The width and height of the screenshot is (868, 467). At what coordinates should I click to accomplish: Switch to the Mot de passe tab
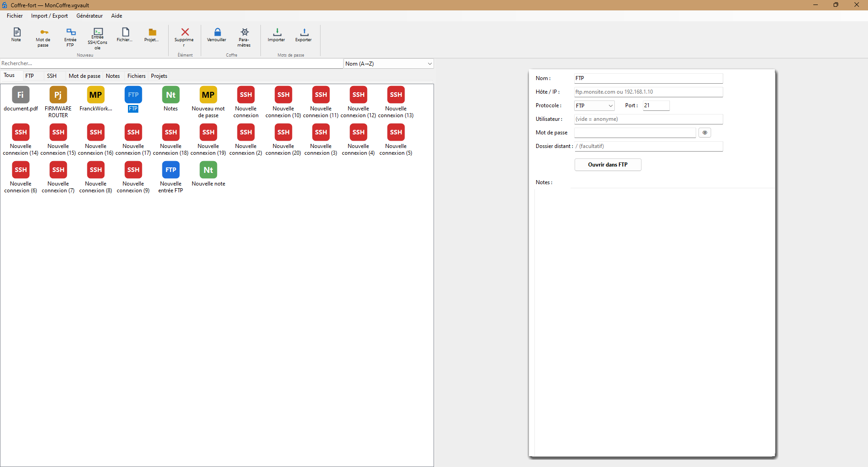pyautogui.click(x=85, y=76)
